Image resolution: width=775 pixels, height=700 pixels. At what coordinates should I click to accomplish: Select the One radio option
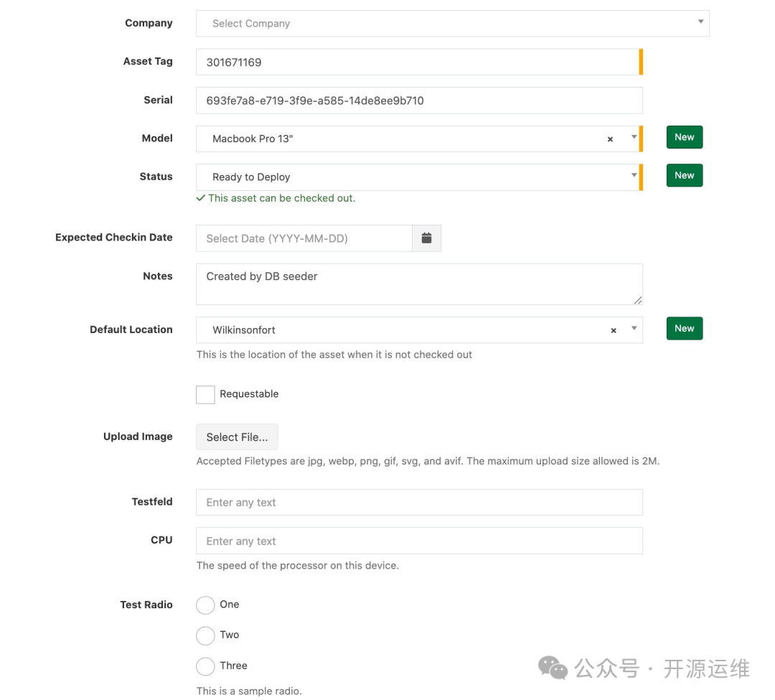click(x=205, y=605)
